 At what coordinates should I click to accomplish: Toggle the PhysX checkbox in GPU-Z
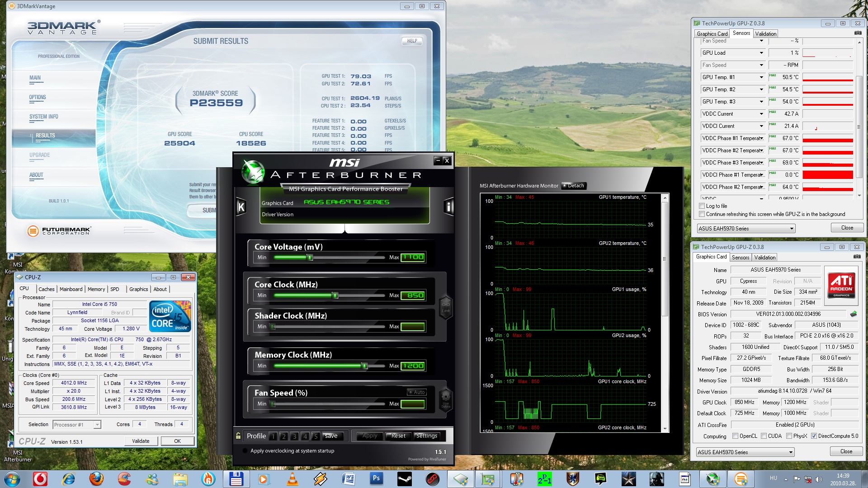pyautogui.click(x=789, y=436)
